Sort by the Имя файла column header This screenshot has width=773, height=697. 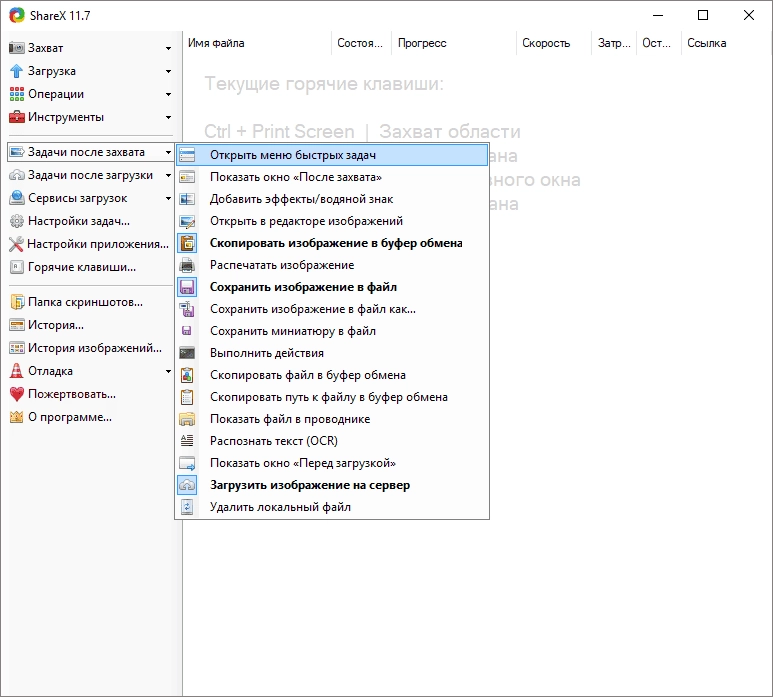pos(257,43)
